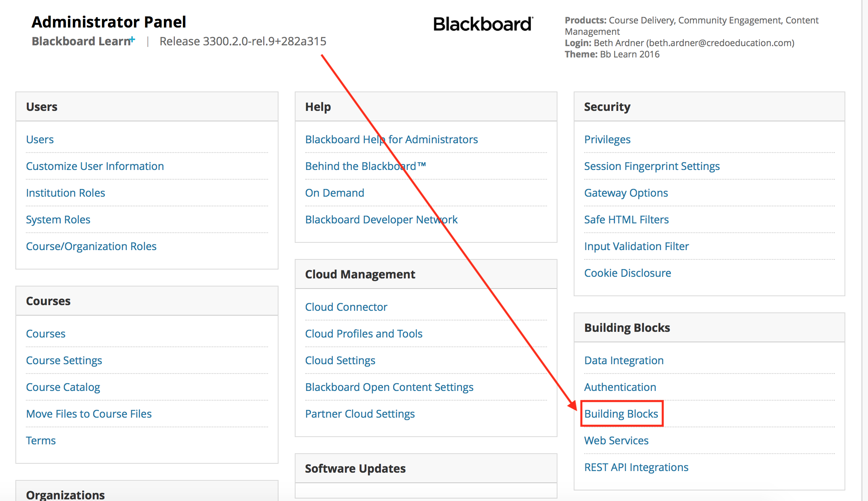The image size is (868, 501).
Task: Open the Users link
Action: click(x=40, y=139)
